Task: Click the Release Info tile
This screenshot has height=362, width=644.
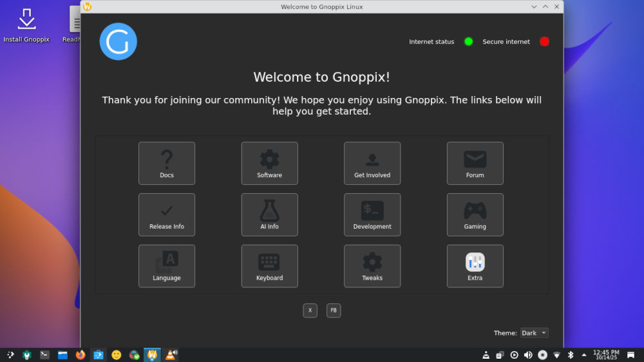Action: [166, 214]
